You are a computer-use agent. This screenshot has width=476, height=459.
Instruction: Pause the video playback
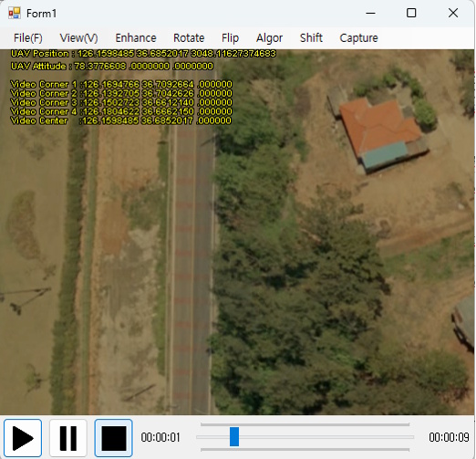pyautogui.click(x=68, y=438)
